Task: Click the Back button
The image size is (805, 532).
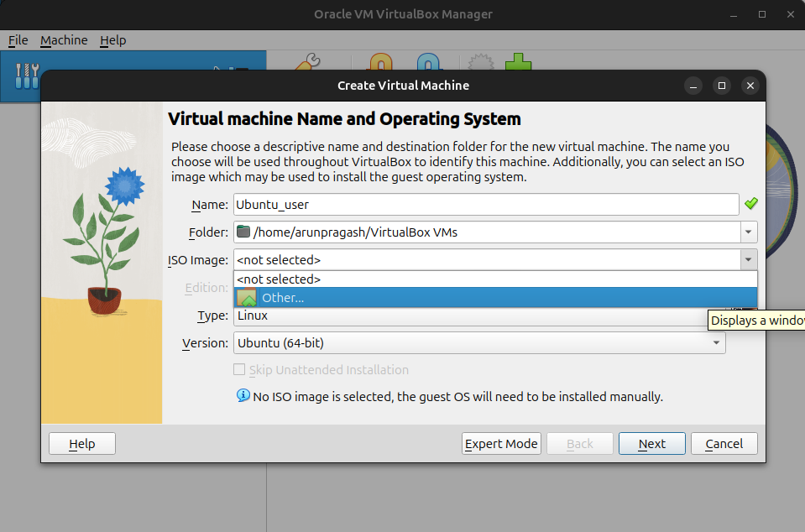Action: tap(580, 443)
